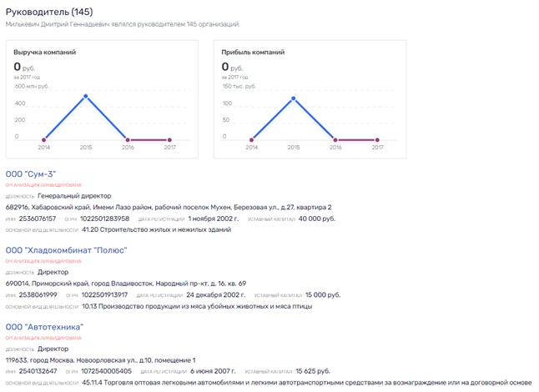
Task: Open the ООО "Автотехника" company link
Action: tap(44, 327)
